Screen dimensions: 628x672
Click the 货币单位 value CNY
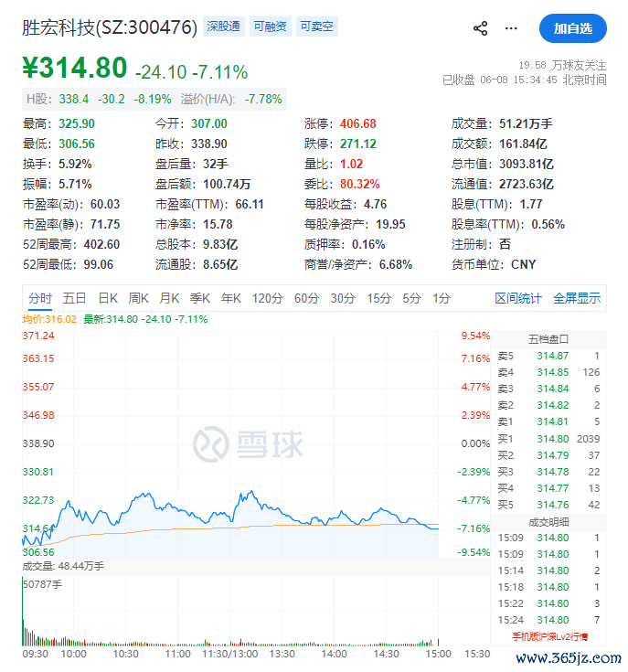click(524, 264)
